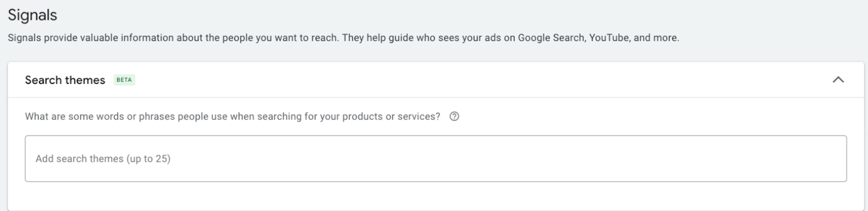This screenshot has width=868, height=211.
Task: Click the Signals description paragraph
Action: tap(343, 38)
